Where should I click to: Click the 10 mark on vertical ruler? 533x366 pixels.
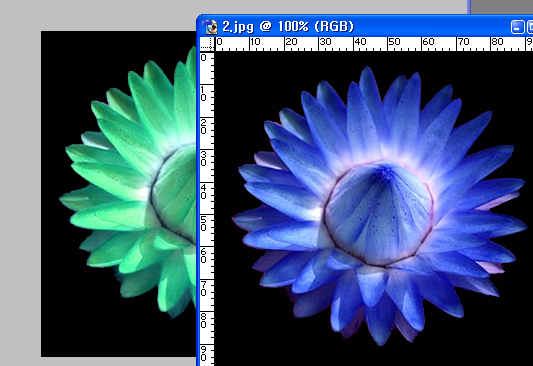[203, 94]
